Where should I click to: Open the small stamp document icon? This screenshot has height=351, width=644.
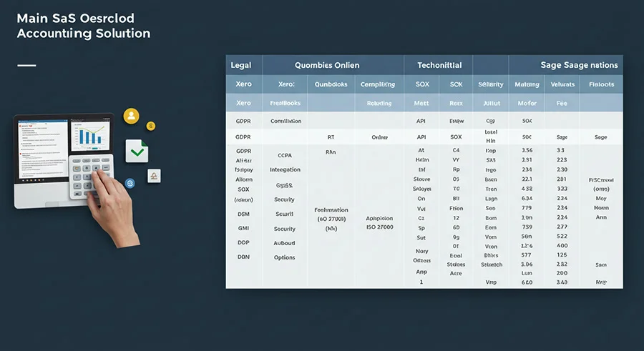(x=154, y=176)
